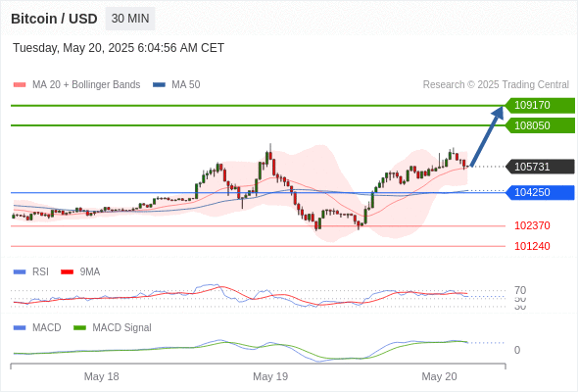The height and width of the screenshot is (392, 578).
Task: Click the green MACD Signal legend marker
Action: [x=79, y=328]
